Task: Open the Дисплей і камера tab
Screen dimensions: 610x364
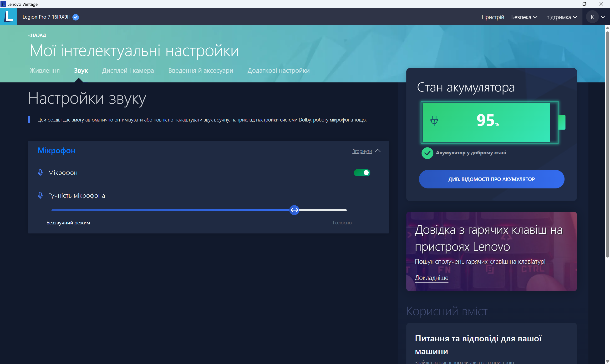Action: 128,71
